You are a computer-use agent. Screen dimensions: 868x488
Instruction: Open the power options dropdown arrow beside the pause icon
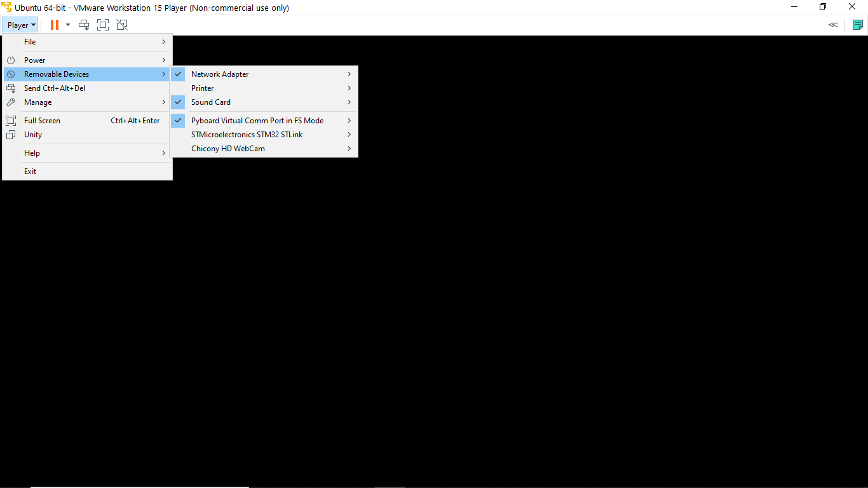coord(68,25)
